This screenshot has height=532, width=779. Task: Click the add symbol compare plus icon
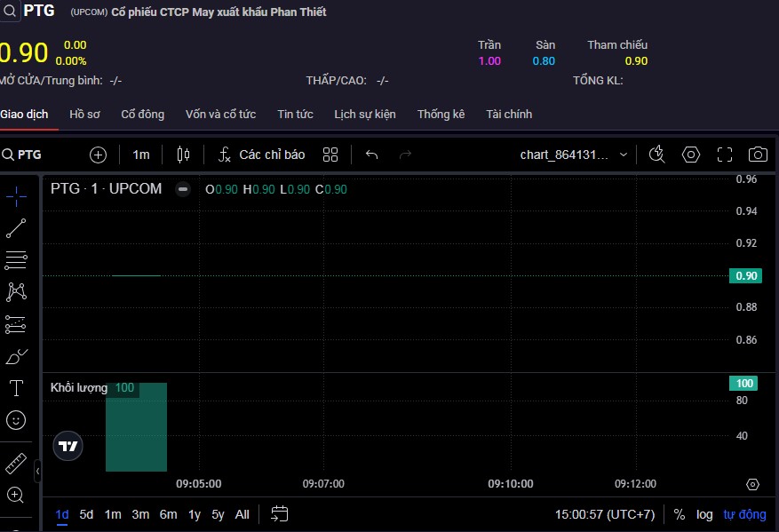[x=98, y=155]
